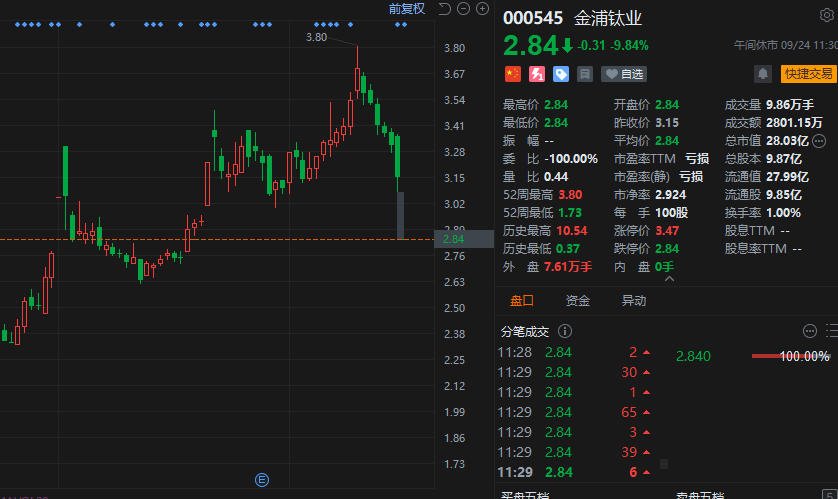Open the 前复权 adjustment dropdown
The image size is (838, 499).
[x=407, y=9]
